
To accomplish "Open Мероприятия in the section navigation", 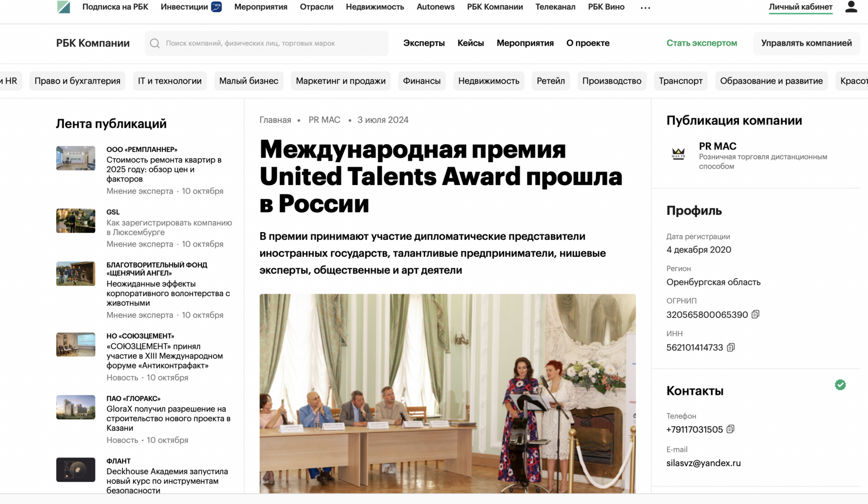I will pos(525,43).
